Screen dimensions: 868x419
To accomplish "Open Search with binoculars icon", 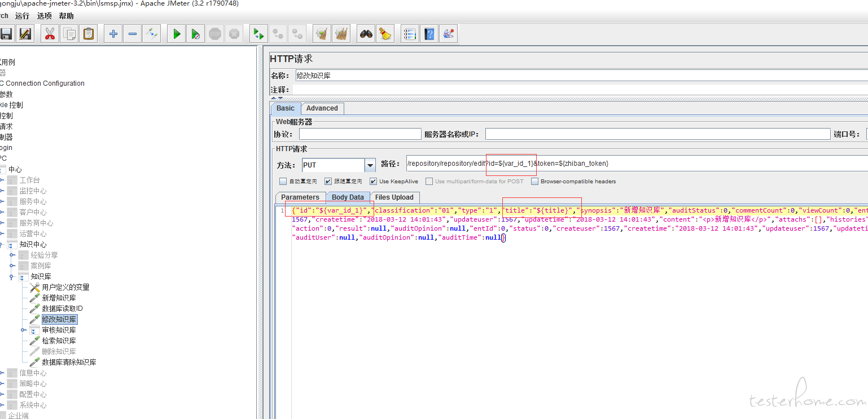I will coord(366,34).
